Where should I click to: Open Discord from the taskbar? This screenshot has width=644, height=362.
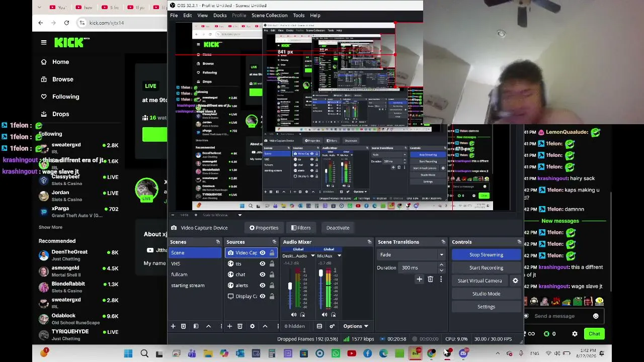(463, 353)
